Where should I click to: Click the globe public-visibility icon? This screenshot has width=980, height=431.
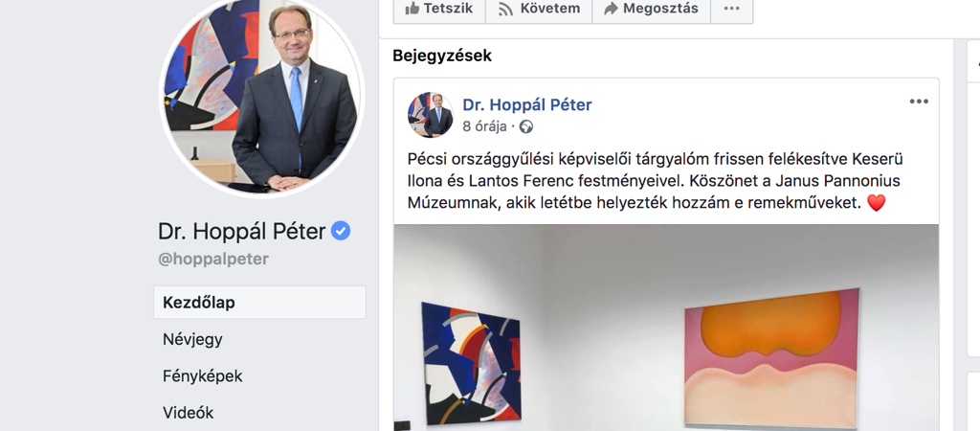[526, 127]
